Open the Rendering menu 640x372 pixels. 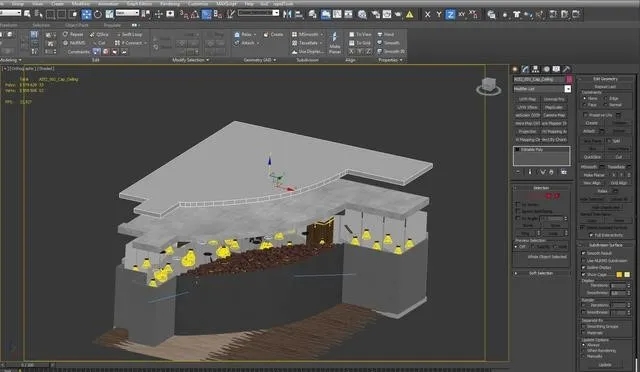click(x=170, y=3)
